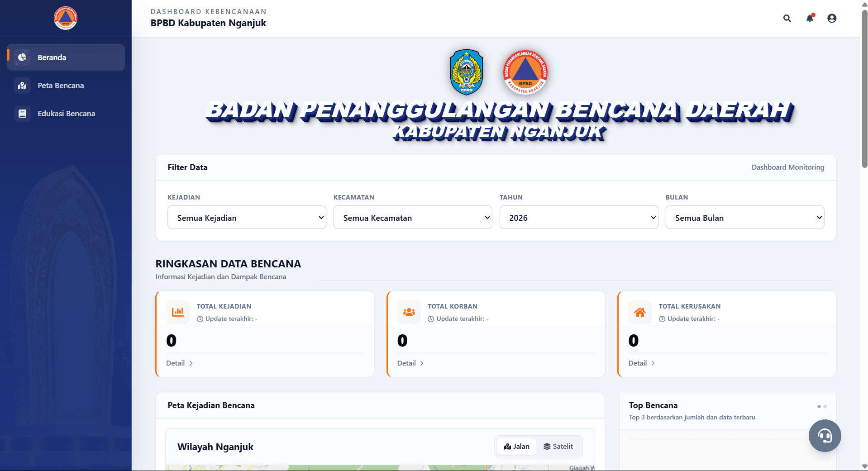The width and height of the screenshot is (868, 471).
Task: Click Total Korban value 0
Action: (402, 340)
